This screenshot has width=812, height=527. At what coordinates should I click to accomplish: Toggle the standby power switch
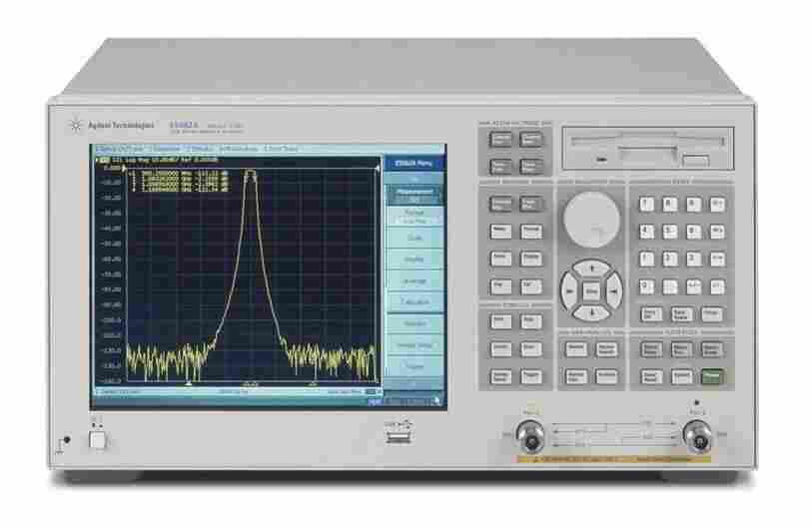pyautogui.click(x=97, y=437)
